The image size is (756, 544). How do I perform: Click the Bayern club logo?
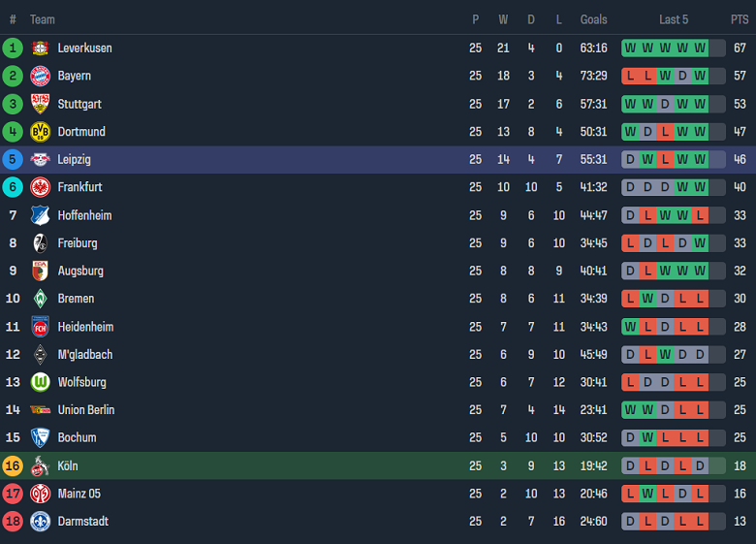pos(40,76)
